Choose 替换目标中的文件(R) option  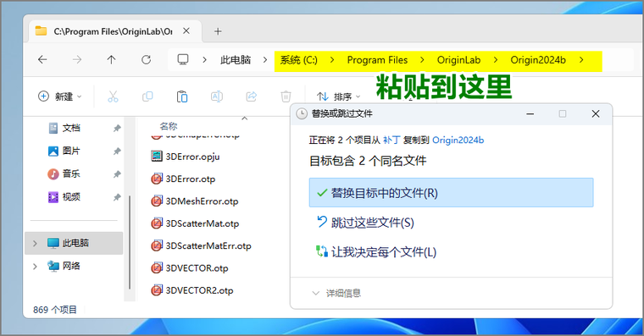[451, 192]
